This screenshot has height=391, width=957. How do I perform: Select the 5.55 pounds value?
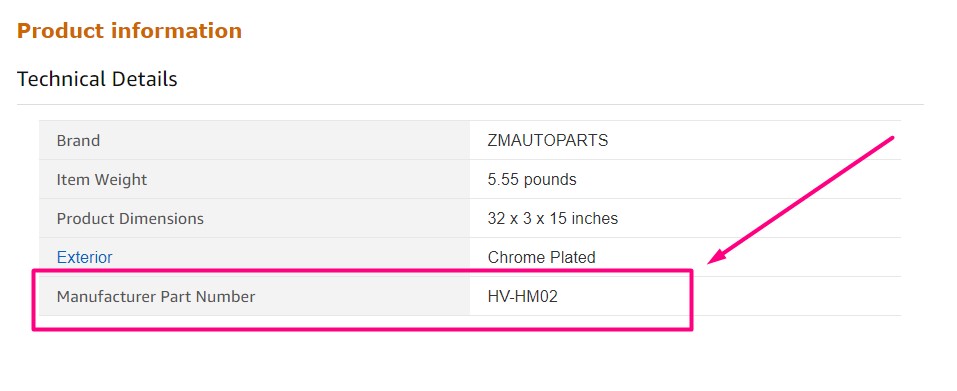pos(532,180)
